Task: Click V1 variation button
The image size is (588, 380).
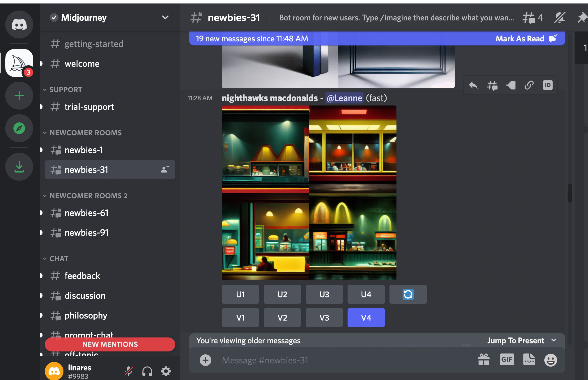Action: [x=240, y=318]
